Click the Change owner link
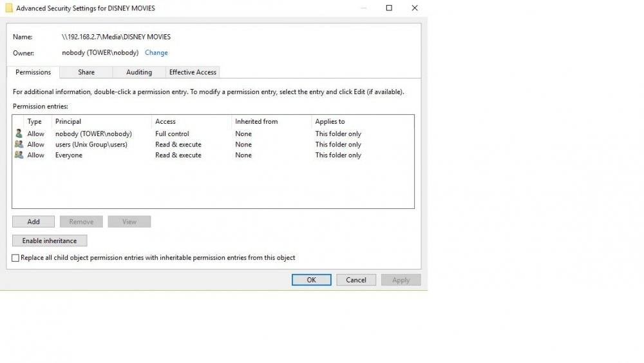 point(156,53)
